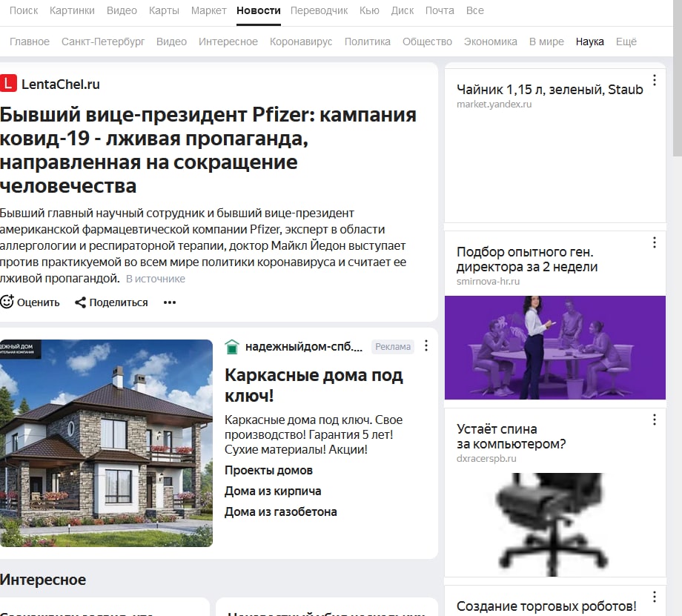Open options menu of the Каркасные дома ad

point(426,346)
